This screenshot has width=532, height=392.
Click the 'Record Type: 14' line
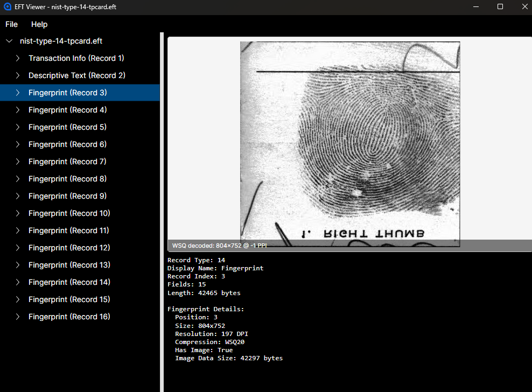click(x=196, y=260)
